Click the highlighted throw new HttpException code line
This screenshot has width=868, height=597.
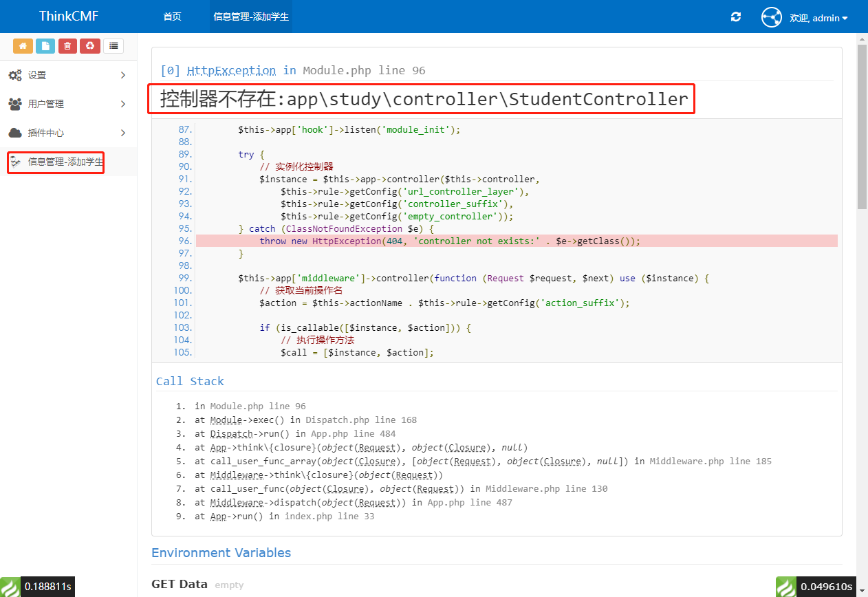tap(517, 241)
